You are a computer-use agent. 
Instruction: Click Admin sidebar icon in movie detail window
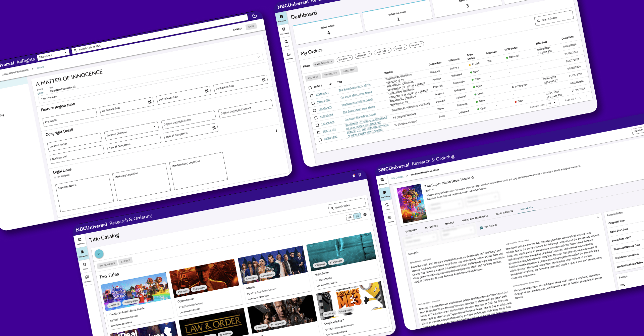[387, 205]
